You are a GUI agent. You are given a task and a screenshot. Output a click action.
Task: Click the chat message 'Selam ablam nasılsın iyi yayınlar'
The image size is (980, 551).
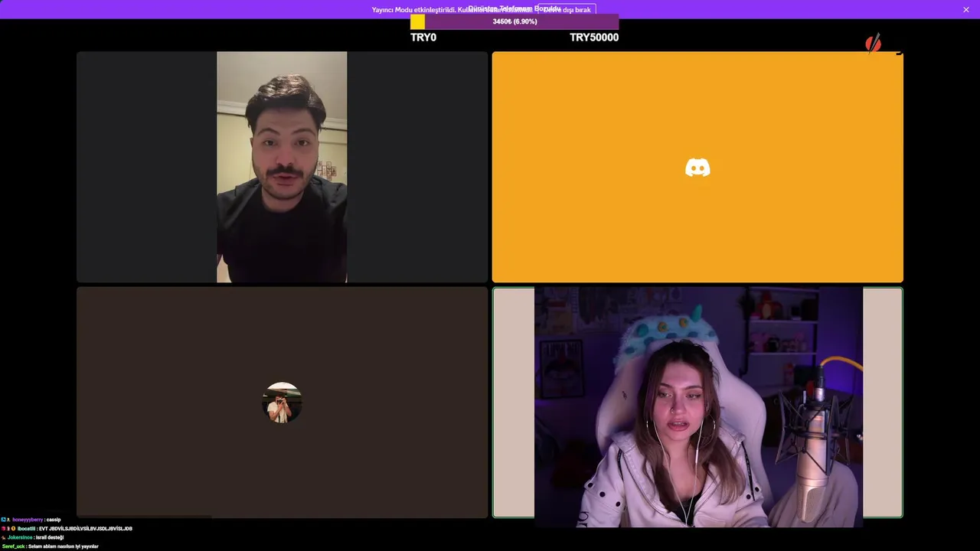64,546
